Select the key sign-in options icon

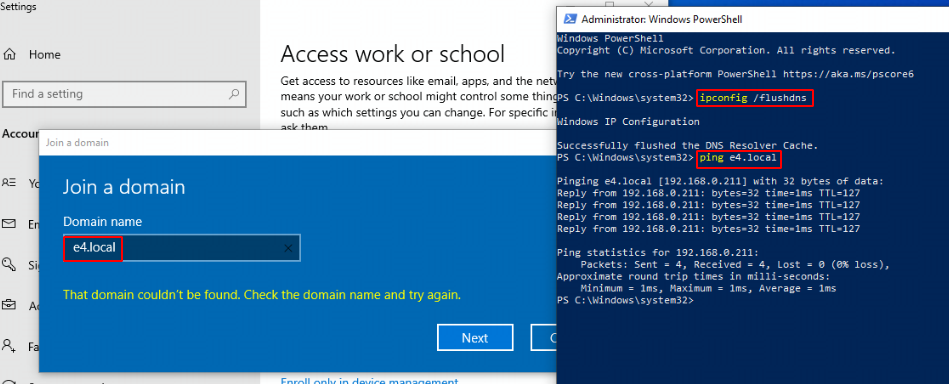coord(9,264)
